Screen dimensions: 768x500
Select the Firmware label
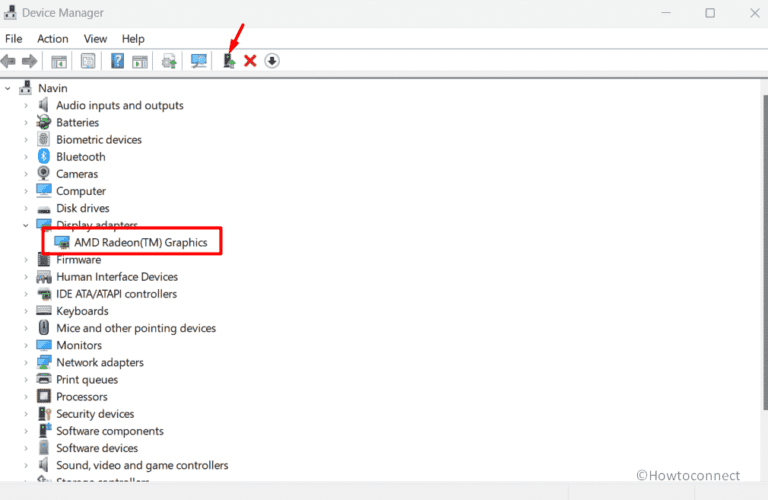pyautogui.click(x=79, y=260)
